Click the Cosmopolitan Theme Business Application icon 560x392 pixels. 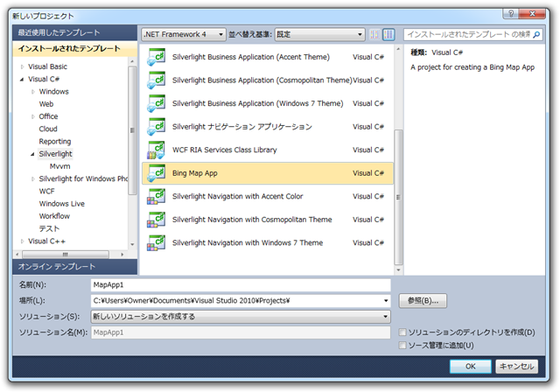(x=156, y=80)
